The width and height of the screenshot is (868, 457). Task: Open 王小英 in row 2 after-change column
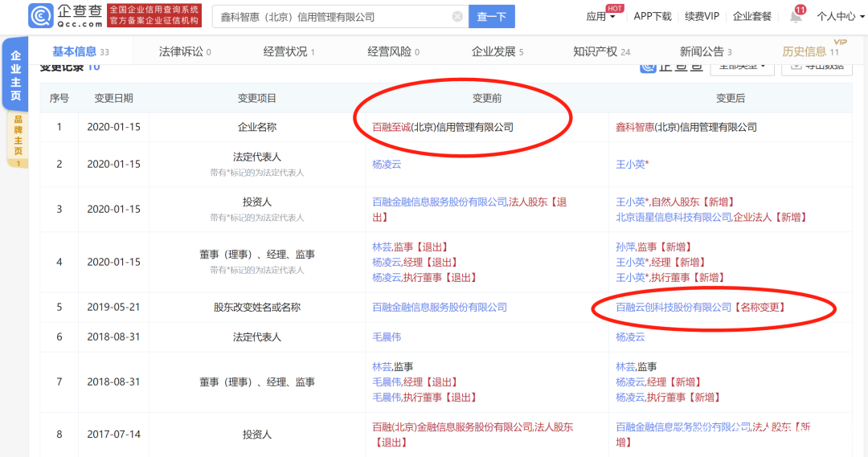pyautogui.click(x=632, y=165)
